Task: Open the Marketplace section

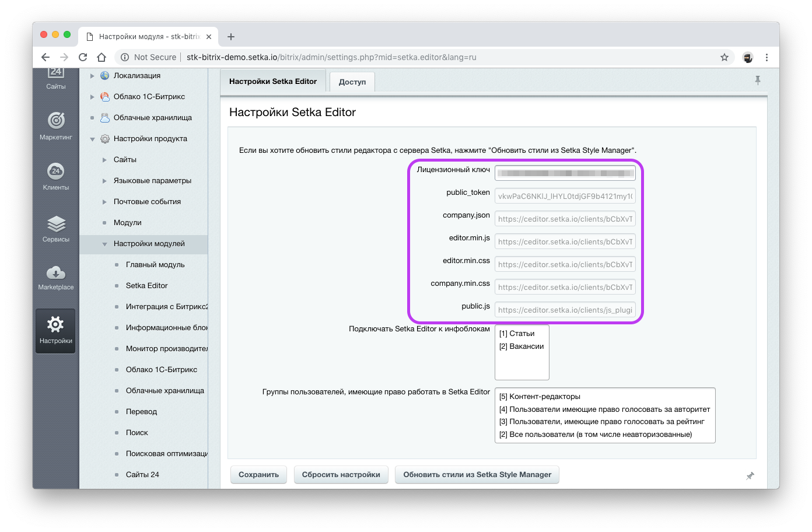Action: pos(55,277)
